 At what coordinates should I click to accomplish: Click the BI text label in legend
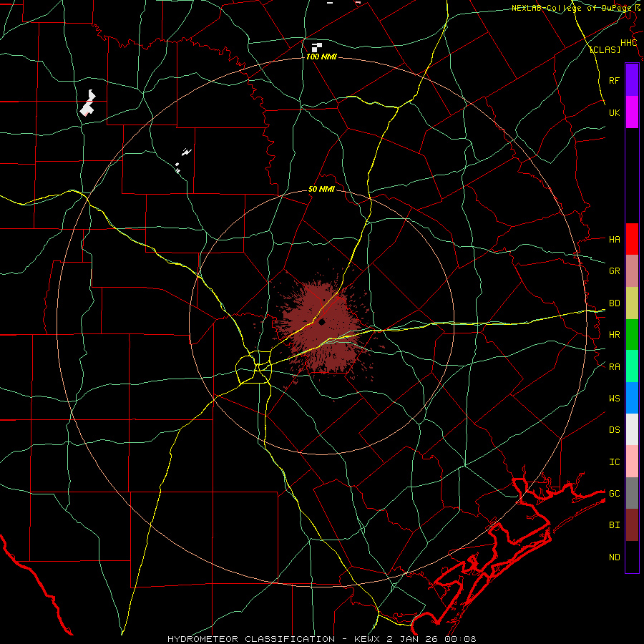[614, 525]
